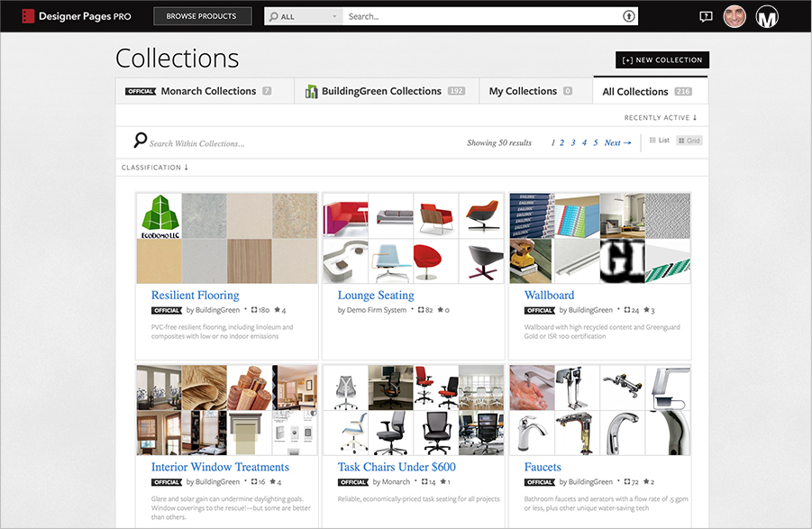812x529 pixels.
Task: Click the BuildingGreen logo icon in tab
Action: coord(311,91)
